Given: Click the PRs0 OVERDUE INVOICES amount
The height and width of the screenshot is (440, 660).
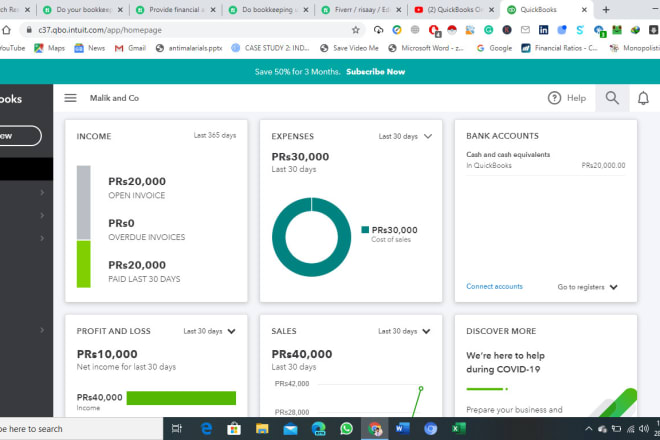Looking at the screenshot, I should tap(121, 223).
